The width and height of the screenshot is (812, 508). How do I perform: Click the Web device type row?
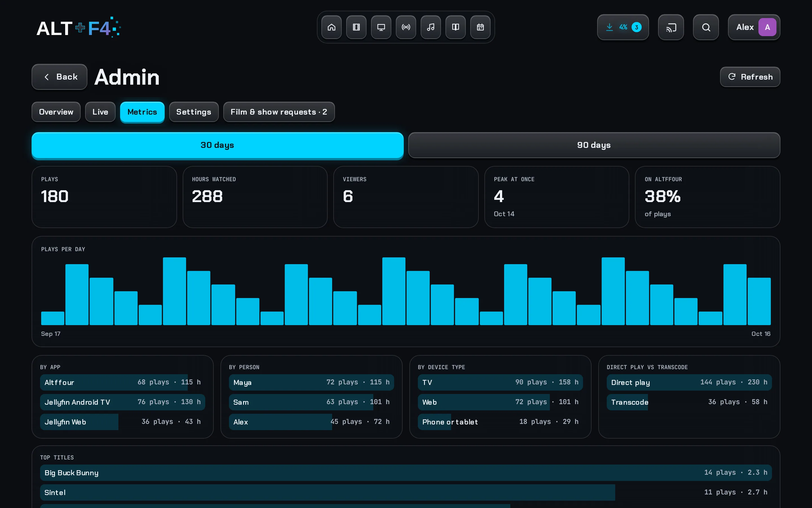pos(500,402)
